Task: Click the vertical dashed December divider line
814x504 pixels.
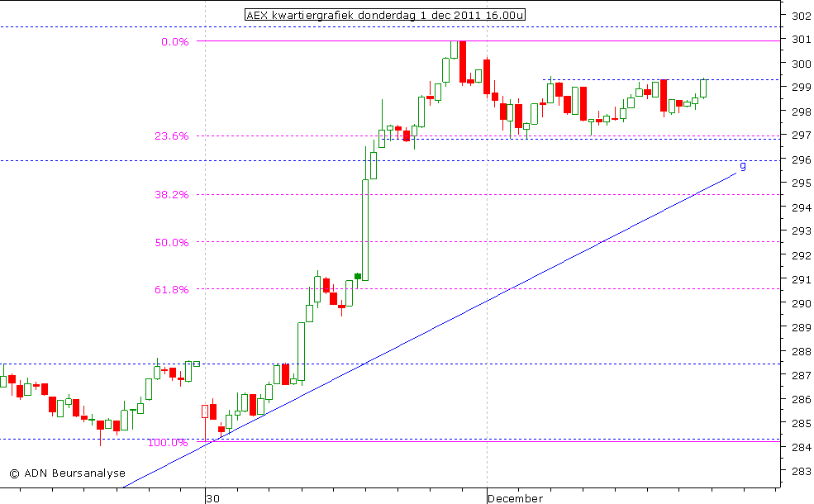Action: (x=487, y=248)
